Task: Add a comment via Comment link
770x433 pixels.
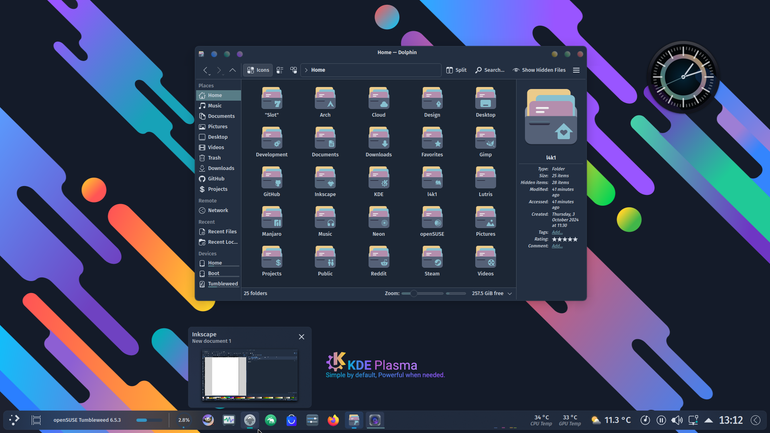Action: point(557,246)
